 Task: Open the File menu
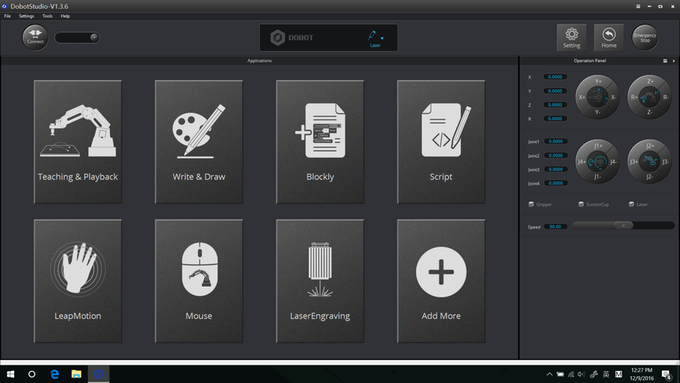tap(7, 16)
